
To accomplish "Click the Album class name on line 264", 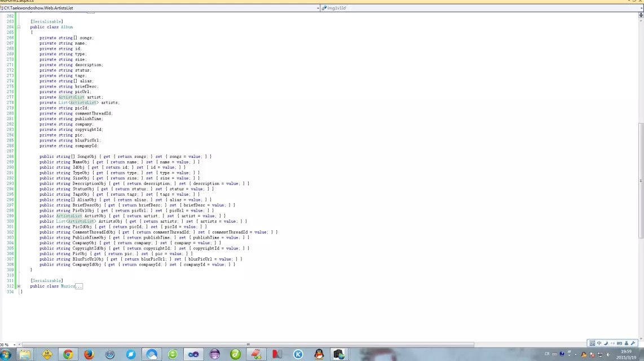I will (67, 27).
